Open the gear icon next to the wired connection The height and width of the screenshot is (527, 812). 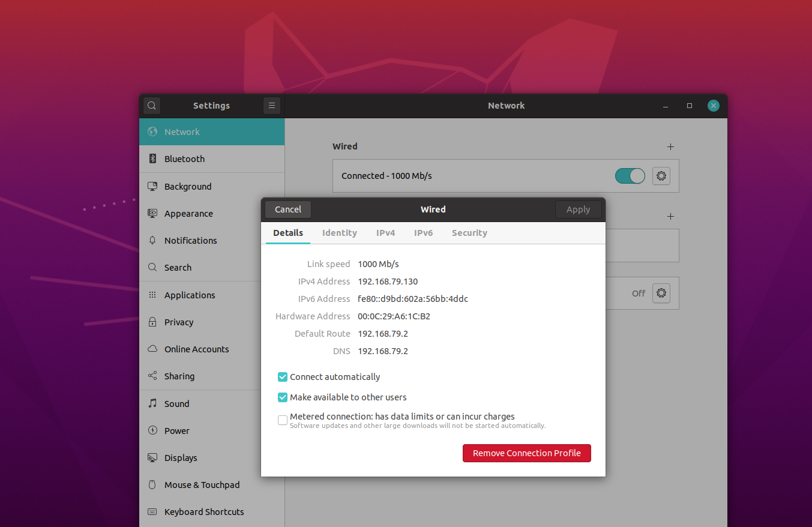point(661,176)
